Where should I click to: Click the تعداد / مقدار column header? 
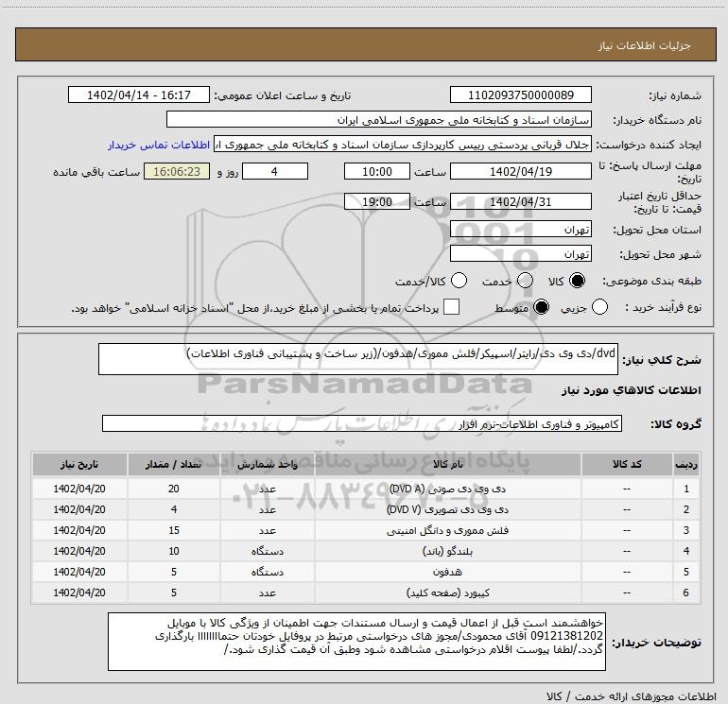click(x=174, y=464)
